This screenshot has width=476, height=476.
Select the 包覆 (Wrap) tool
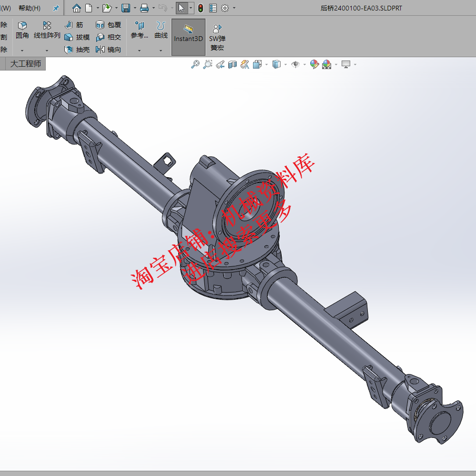point(106,25)
